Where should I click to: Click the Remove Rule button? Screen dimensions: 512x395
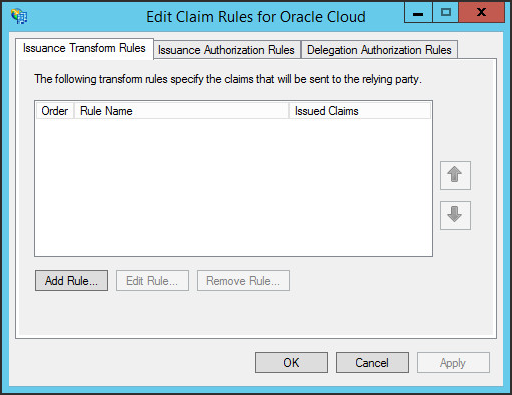243,281
